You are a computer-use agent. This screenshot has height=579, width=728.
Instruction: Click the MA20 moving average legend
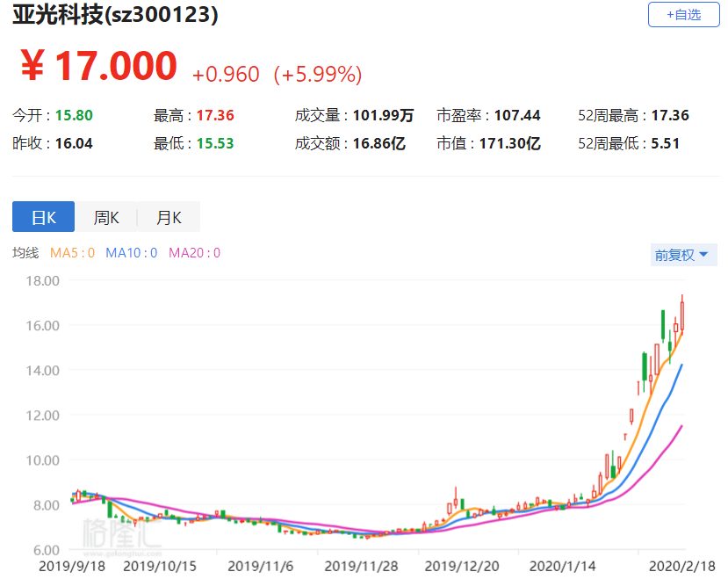tap(195, 253)
